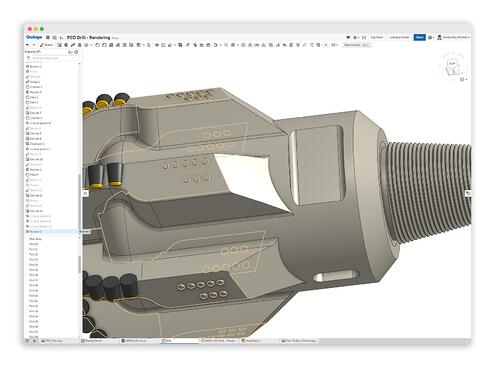495x368 pixels.
Task: Click the filter icon in feature list
Action: tap(28, 58)
